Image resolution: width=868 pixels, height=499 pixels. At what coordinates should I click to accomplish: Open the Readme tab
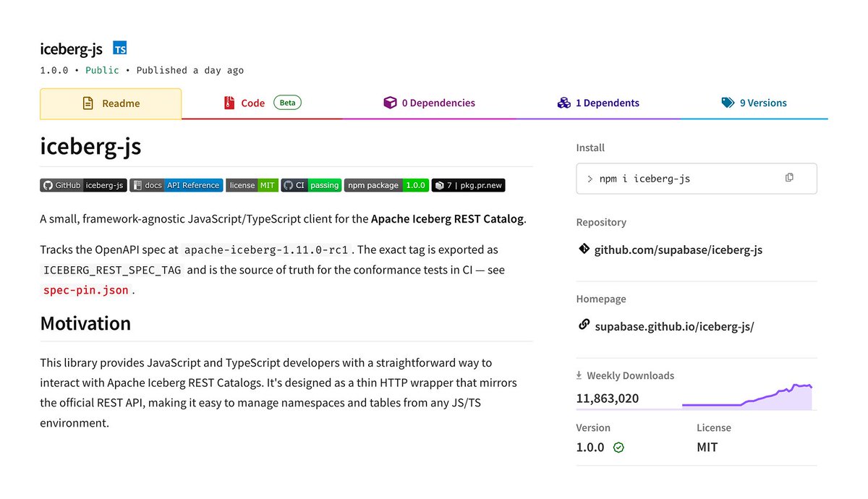[111, 103]
